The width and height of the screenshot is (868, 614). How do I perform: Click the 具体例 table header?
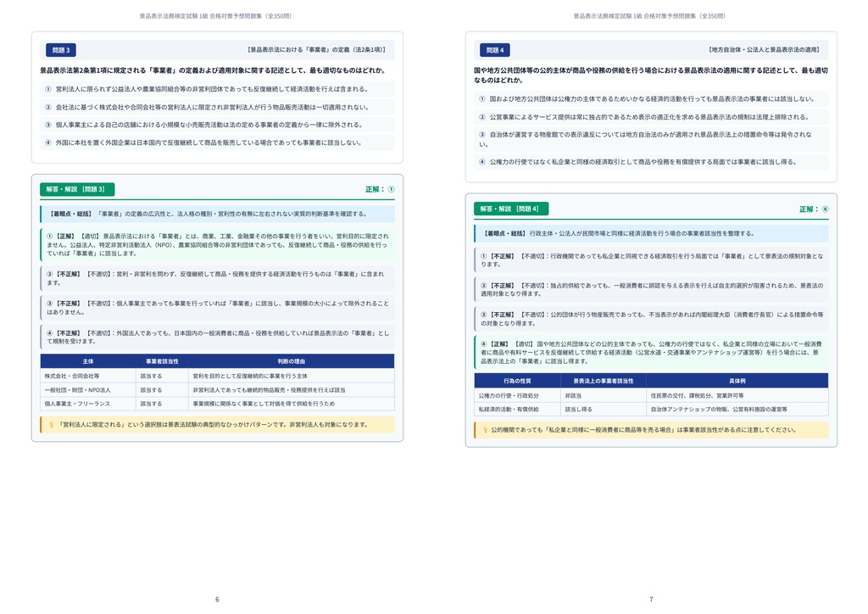click(737, 381)
